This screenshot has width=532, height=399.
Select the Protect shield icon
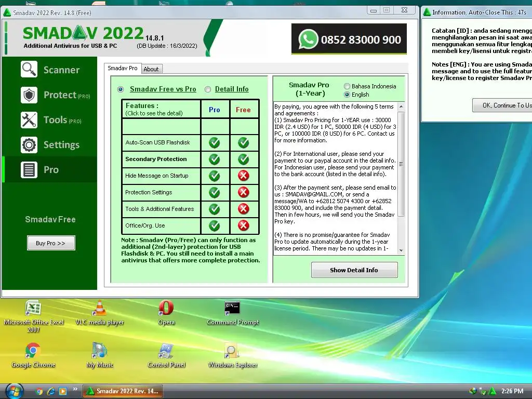click(29, 95)
